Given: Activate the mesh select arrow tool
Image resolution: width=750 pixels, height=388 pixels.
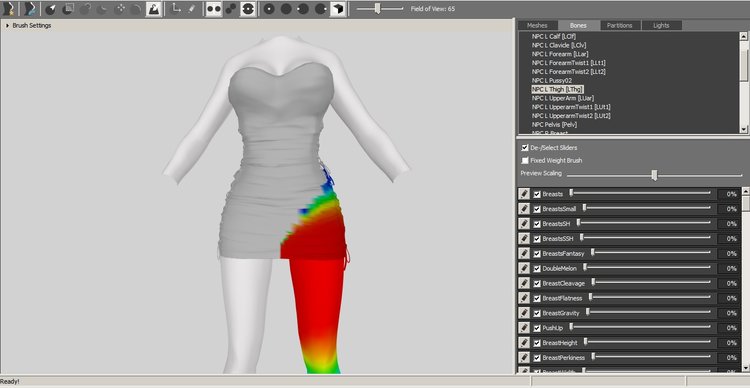Looking at the screenshot, I should pos(50,9).
